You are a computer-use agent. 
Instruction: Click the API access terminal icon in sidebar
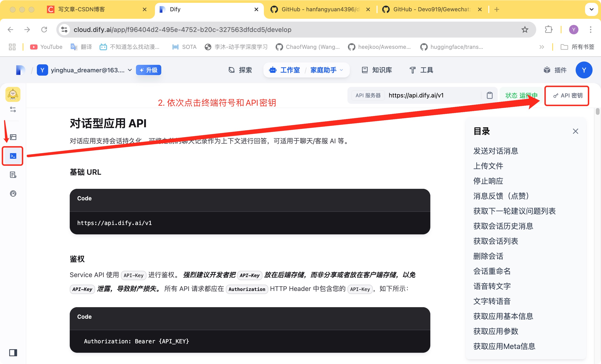tap(13, 156)
